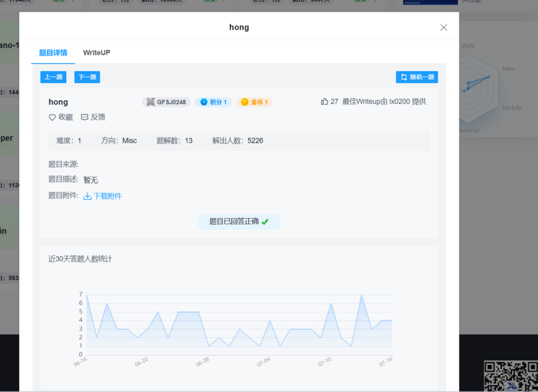This screenshot has height=392, width=538.
Task: Click the green checkmark in answered-correct badge
Action: tap(265, 222)
